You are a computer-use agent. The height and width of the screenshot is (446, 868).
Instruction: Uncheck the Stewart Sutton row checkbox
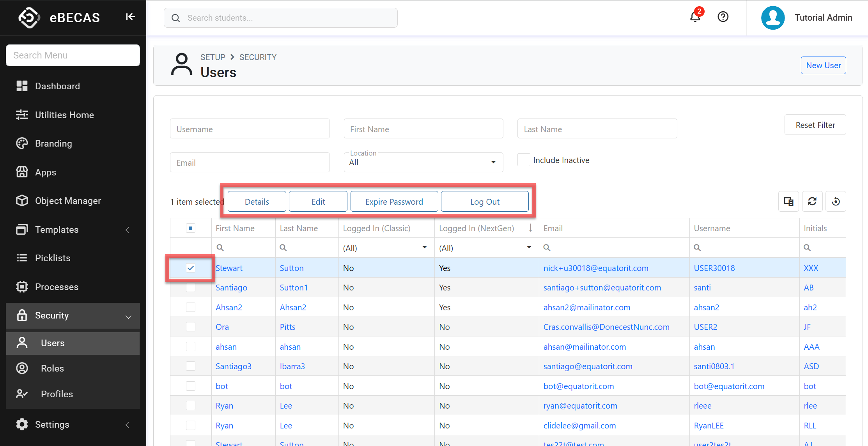click(x=191, y=268)
